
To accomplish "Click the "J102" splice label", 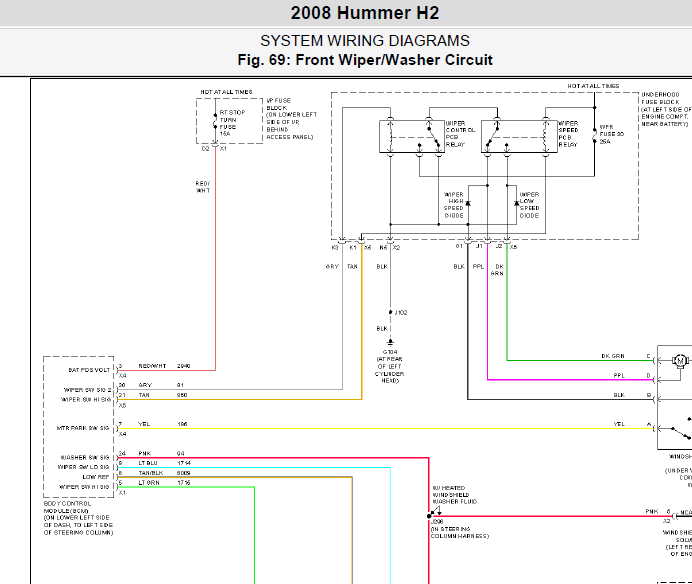I will point(401,313).
